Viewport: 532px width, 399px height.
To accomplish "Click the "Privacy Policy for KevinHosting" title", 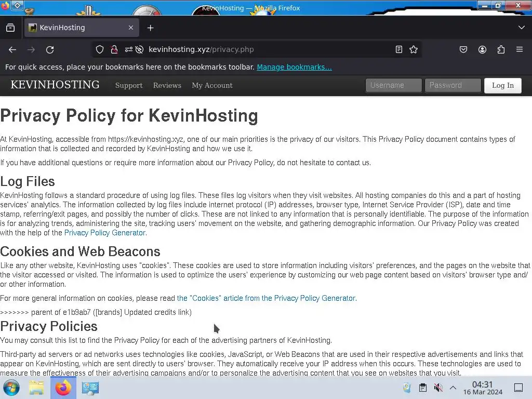I will pos(129,116).
